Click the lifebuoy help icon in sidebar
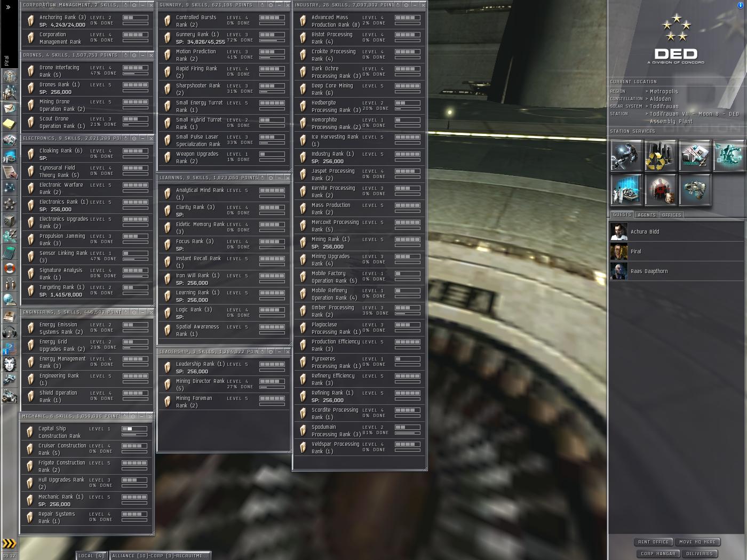 pyautogui.click(x=10, y=268)
